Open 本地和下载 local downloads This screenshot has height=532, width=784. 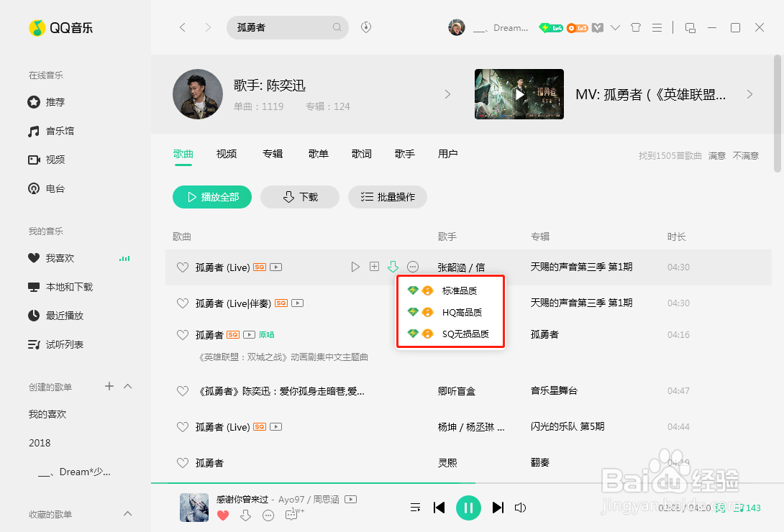pyautogui.click(x=60, y=288)
